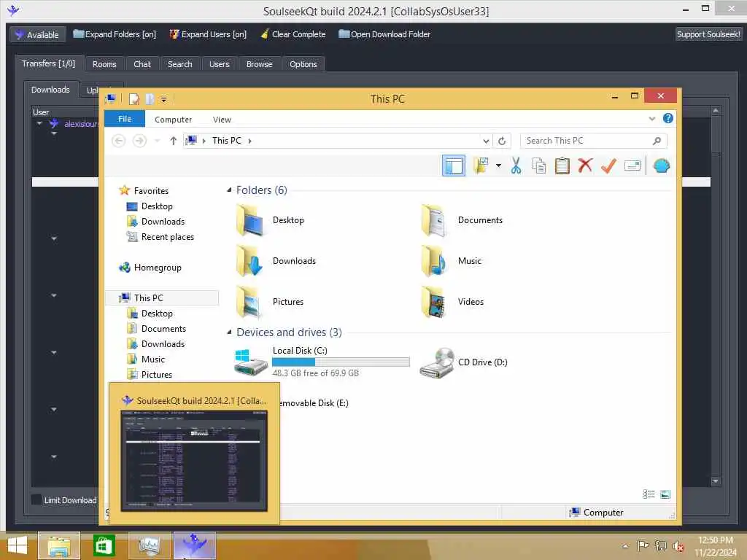Open the Videos folder icon

click(433, 302)
